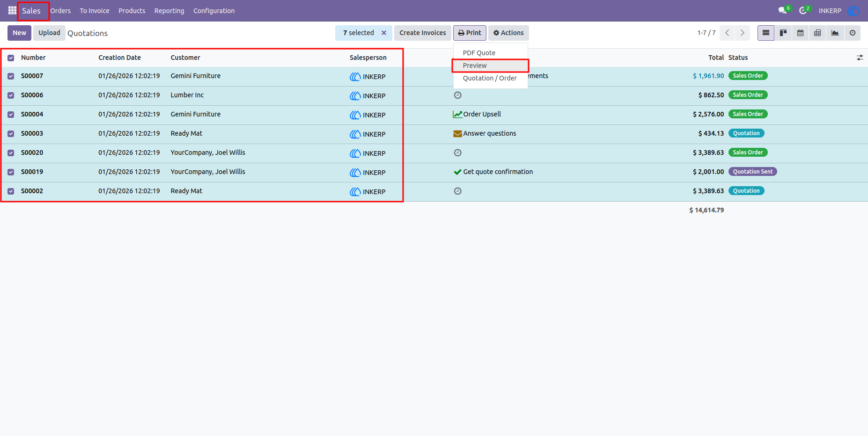Expand the Reporting menu
The width and height of the screenshot is (868, 436).
(x=169, y=11)
